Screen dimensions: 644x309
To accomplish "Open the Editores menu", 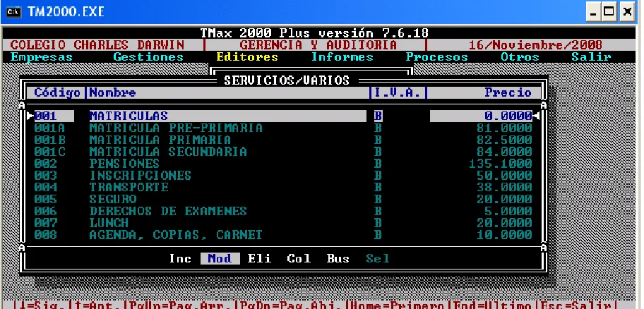I will point(247,57).
